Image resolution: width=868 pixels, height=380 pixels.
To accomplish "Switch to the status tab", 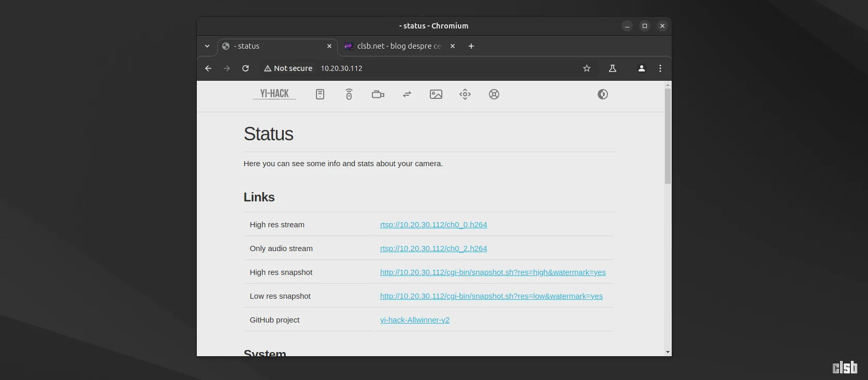I will click(277, 47).
